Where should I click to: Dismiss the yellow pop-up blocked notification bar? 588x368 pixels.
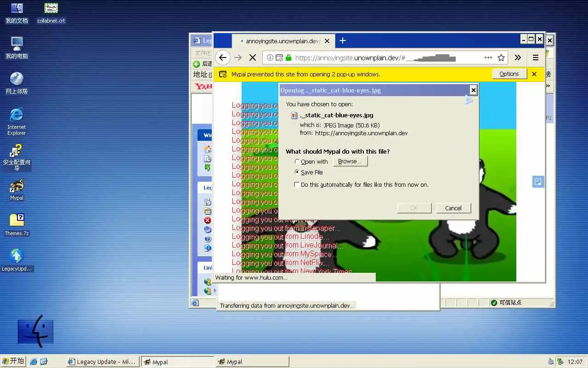(534, 74)
